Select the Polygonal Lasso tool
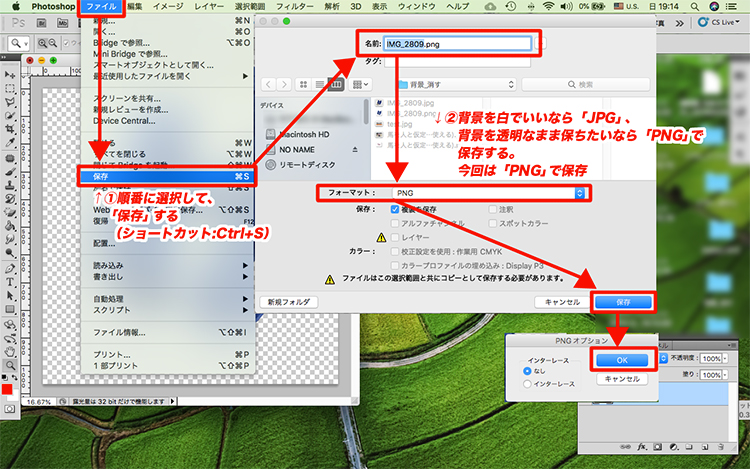 pyautogui.click(x=10, y=102)
